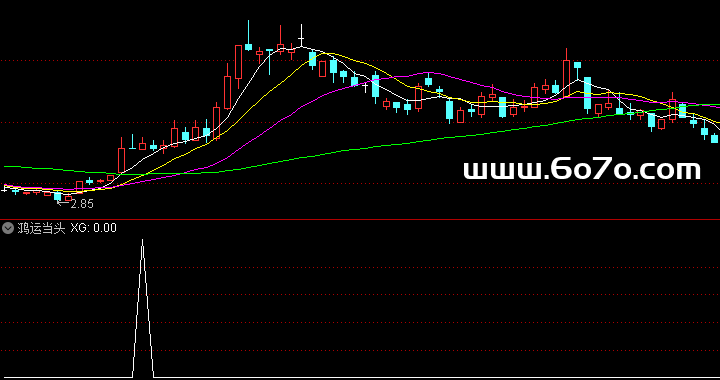Select the small white cross candle on the downtrend
The image size is (720, 380).
pos(366,85)
